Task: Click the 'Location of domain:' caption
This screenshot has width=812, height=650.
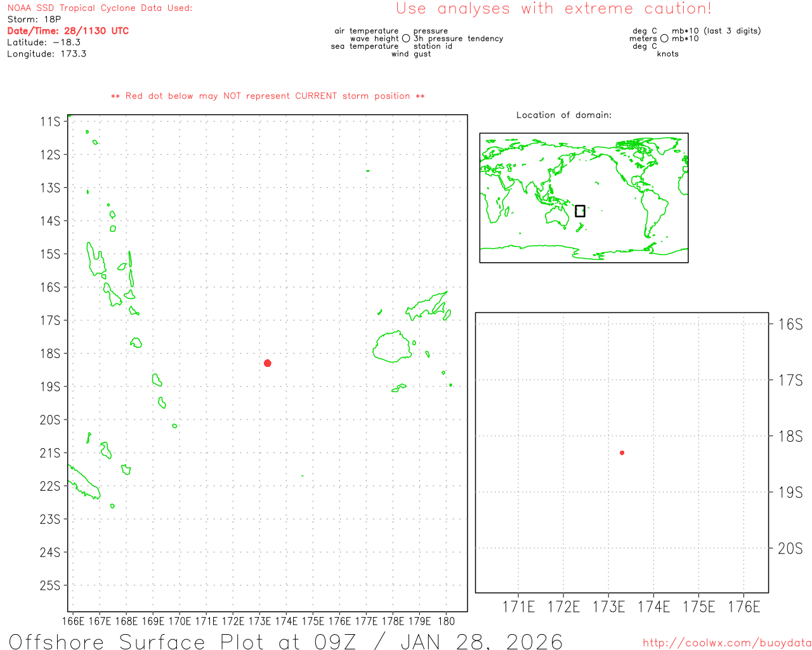Action: [x=563, y=115]
